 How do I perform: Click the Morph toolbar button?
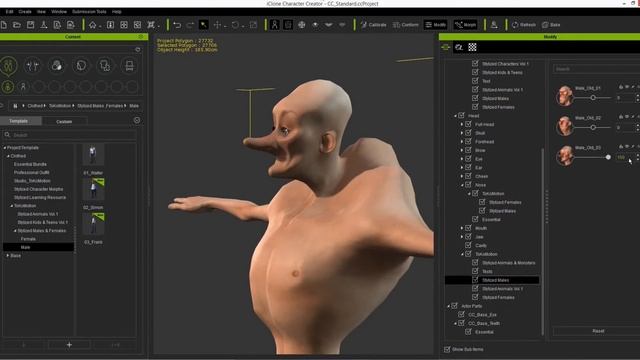[466, 25]
